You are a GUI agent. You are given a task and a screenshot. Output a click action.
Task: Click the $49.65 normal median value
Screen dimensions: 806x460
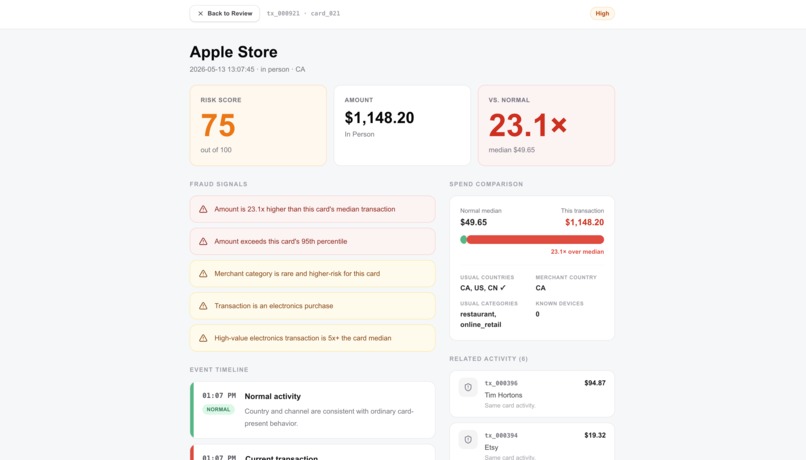click(x=473, y=223)
